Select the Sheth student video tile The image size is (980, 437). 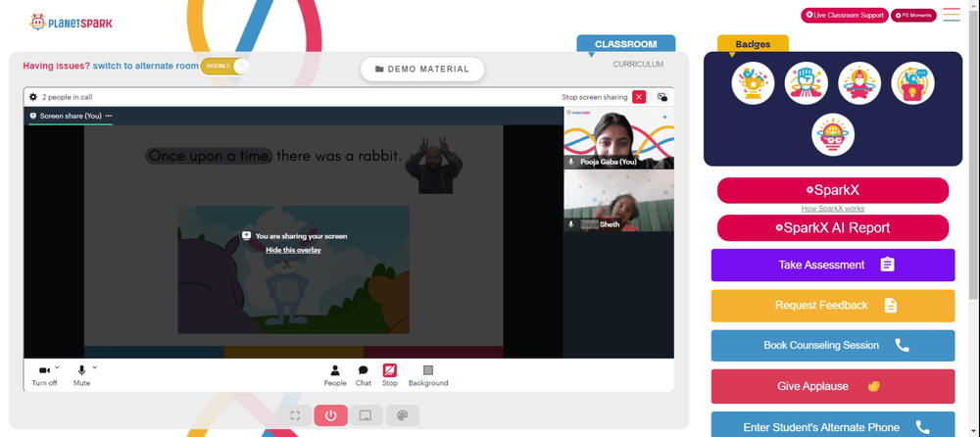click(618, 201)
